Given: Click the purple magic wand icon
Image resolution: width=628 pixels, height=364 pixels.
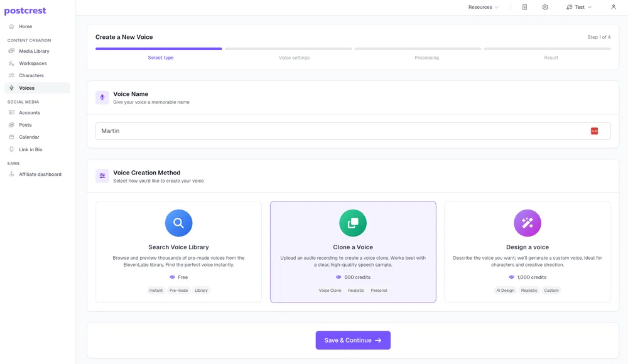Looking at the screenshot, I should (x=528, y=223).
